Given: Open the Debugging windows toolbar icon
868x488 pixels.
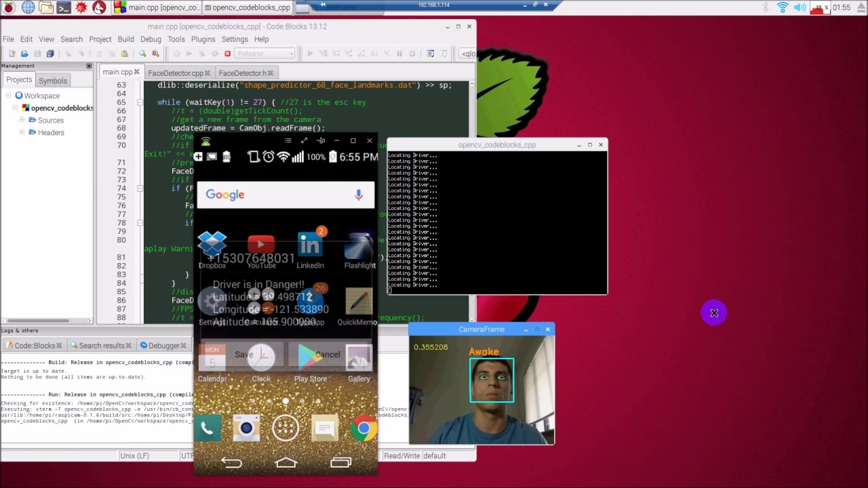Looking at the screenshot, I should (x=430, y=54).
